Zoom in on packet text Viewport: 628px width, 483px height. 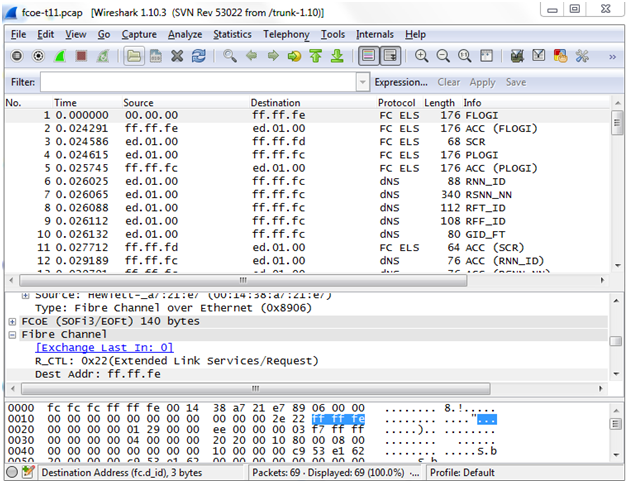coord(421,57)
